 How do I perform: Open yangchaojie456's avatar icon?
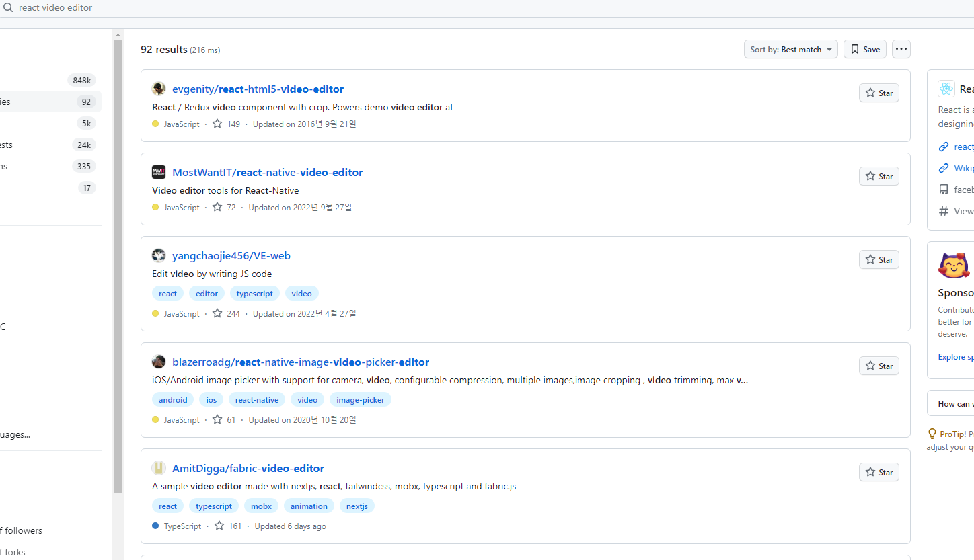tap(159, 255)
